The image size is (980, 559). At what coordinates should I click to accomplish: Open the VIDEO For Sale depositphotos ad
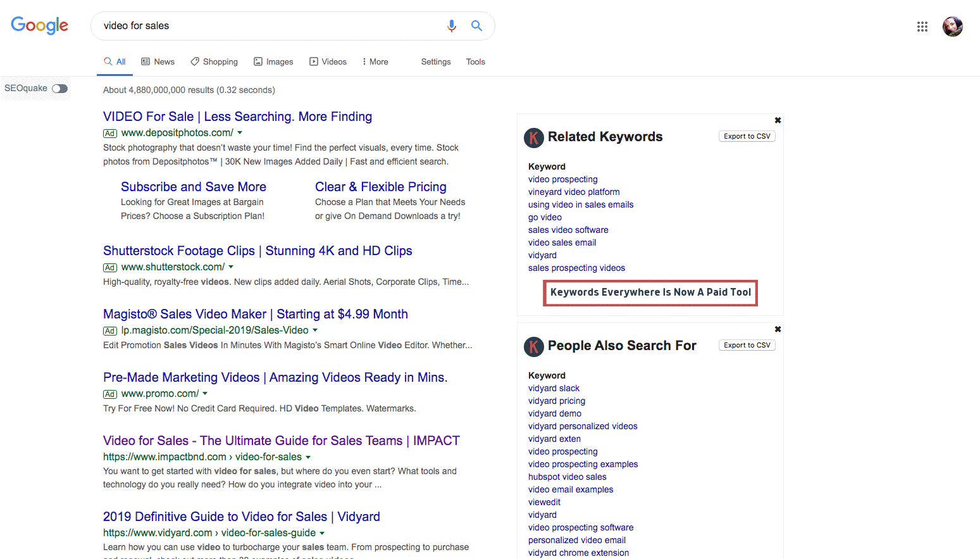[x=237, y=116]
